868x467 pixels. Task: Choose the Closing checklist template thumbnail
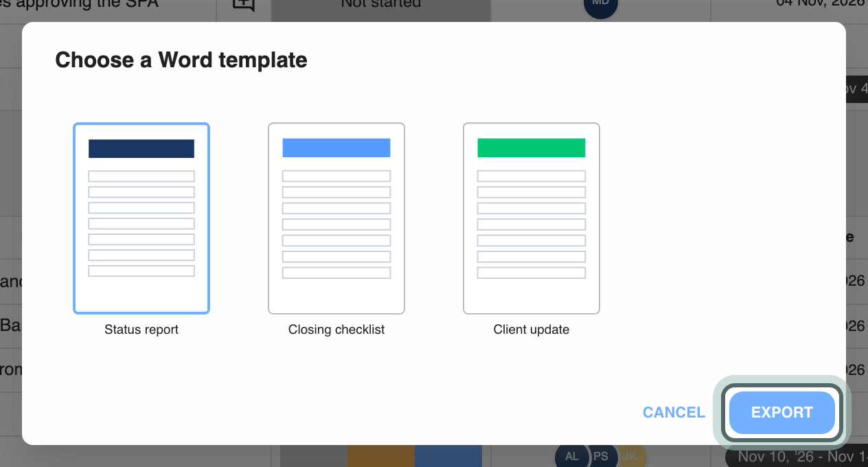[336, 218]
